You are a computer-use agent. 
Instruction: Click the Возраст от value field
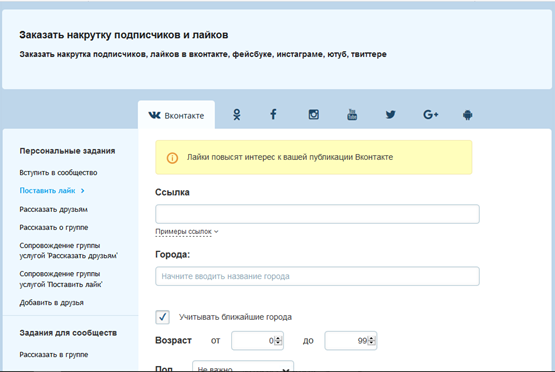coord(257,340)
